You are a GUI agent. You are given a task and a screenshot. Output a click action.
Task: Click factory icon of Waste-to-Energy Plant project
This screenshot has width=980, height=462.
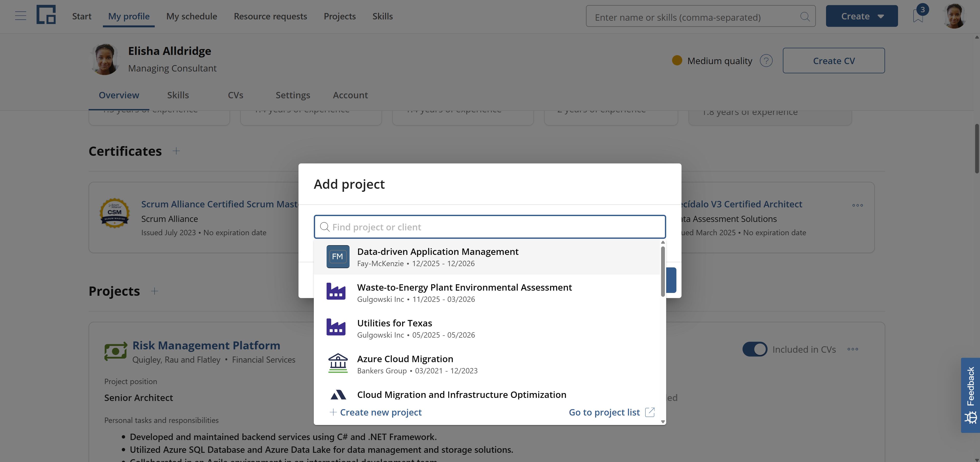(336, 291)
